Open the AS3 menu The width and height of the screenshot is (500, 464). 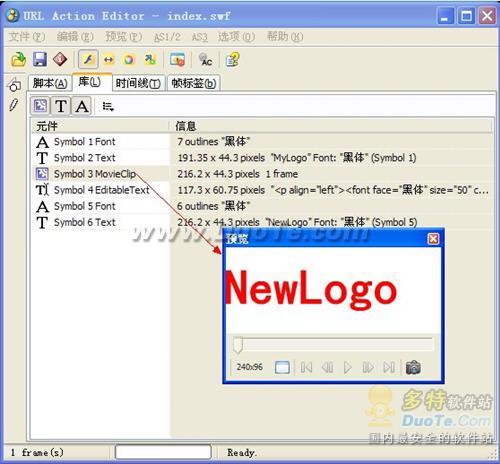coord(199,37)
